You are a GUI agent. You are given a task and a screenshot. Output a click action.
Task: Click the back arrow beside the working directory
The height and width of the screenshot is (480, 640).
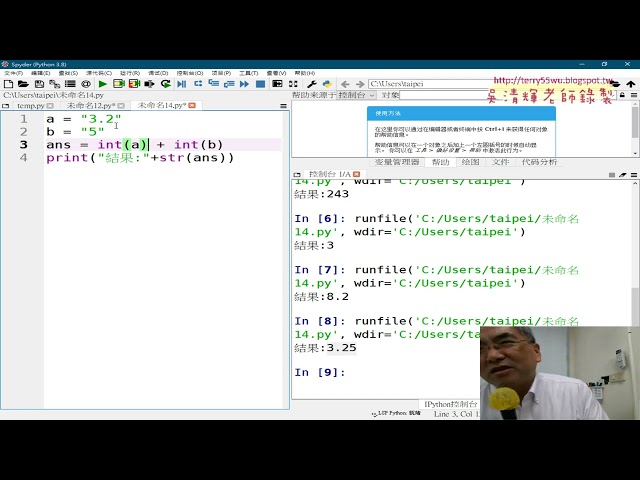tap(343, 84)
